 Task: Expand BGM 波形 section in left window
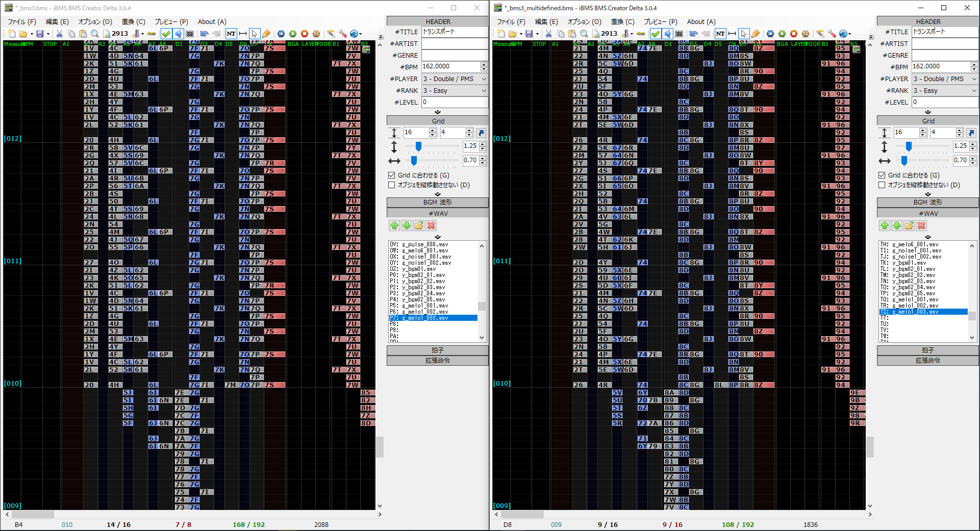[x=438, y=203]
